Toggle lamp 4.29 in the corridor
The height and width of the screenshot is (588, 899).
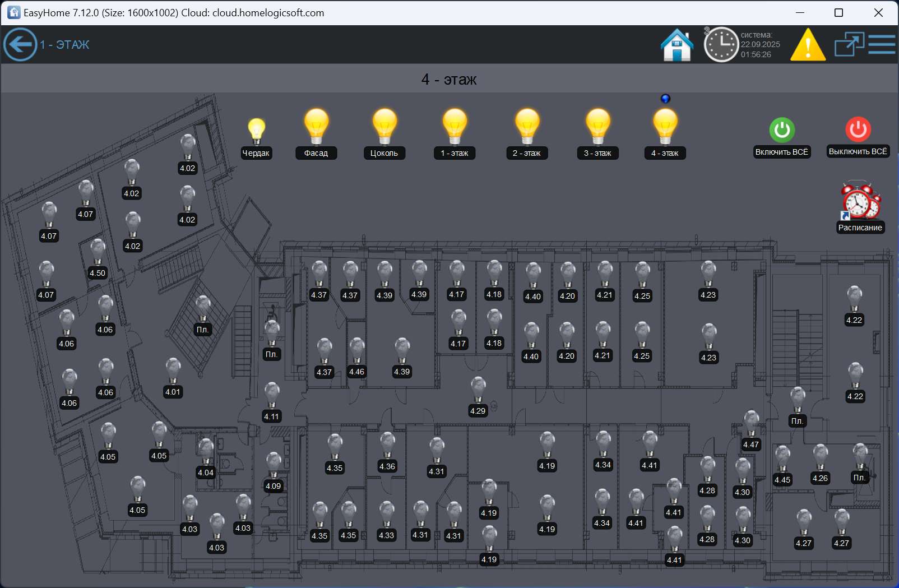click(478, 391)
